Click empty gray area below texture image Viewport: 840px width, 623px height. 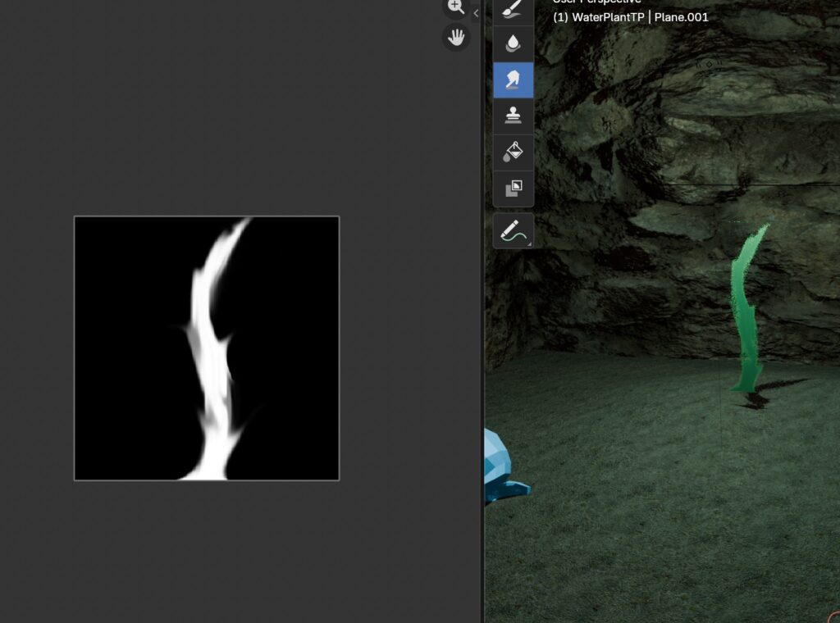point(205,549)
